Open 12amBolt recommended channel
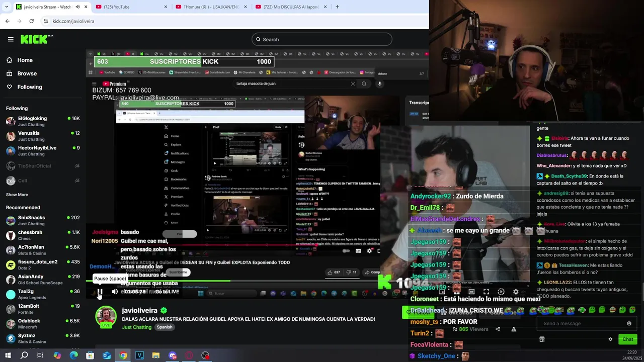Viewport: 644px width, 362px height. click(x=43, y=309)
